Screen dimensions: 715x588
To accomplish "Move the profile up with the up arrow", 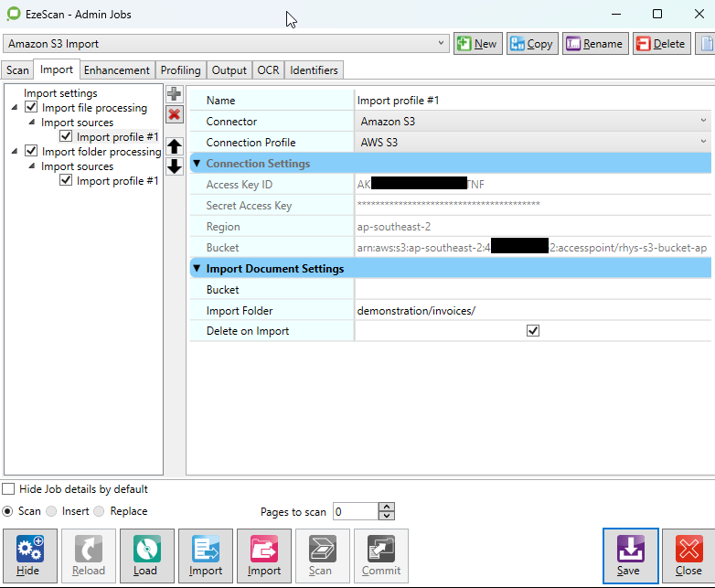I will 174,146.
